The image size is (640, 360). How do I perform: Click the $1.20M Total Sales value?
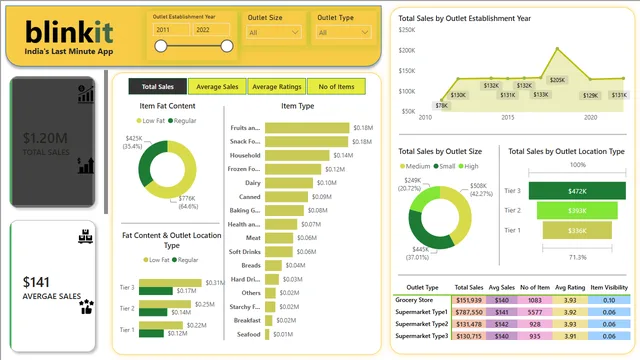pyautogui.click(x=45, y=138)
